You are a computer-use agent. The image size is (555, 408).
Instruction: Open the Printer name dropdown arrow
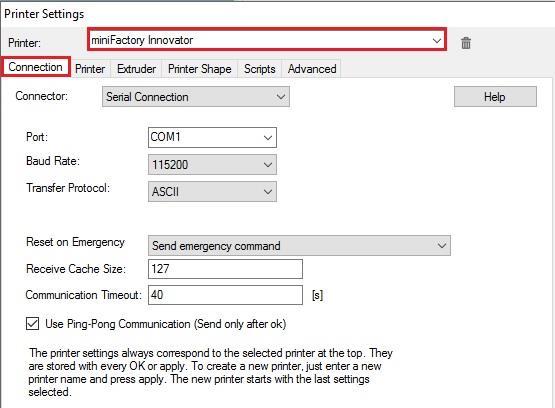pos(437,40)
